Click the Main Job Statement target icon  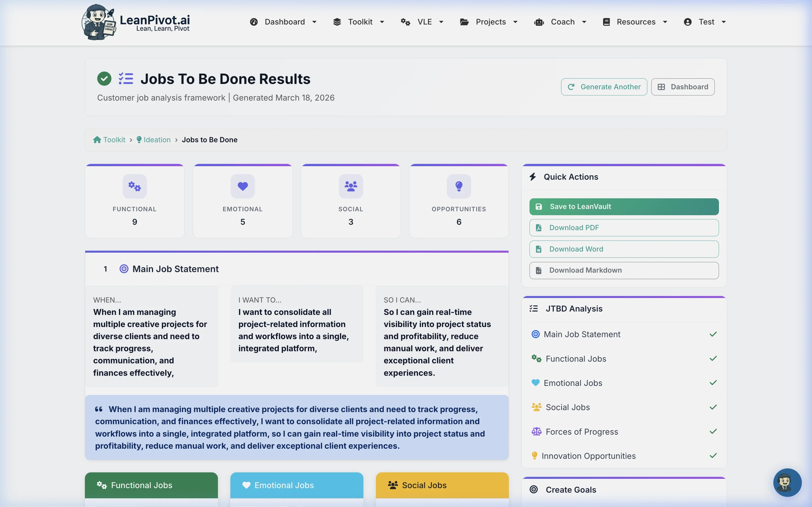tap(124, 269)
